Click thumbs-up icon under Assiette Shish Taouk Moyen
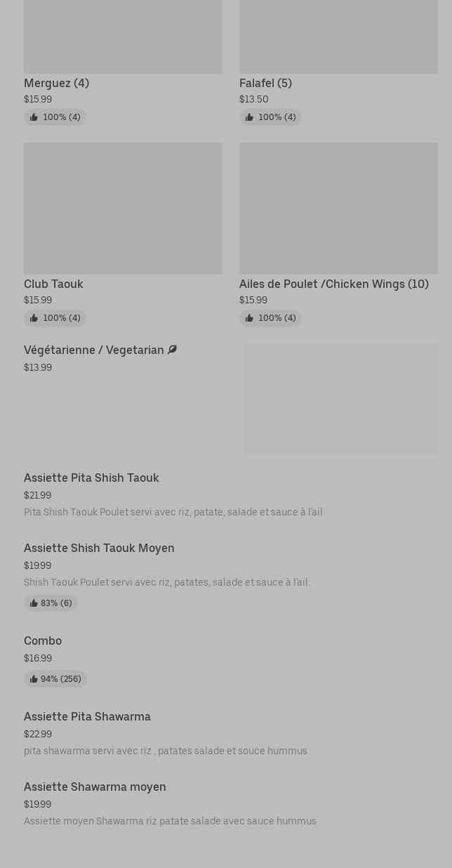 (x=34, y=603)
